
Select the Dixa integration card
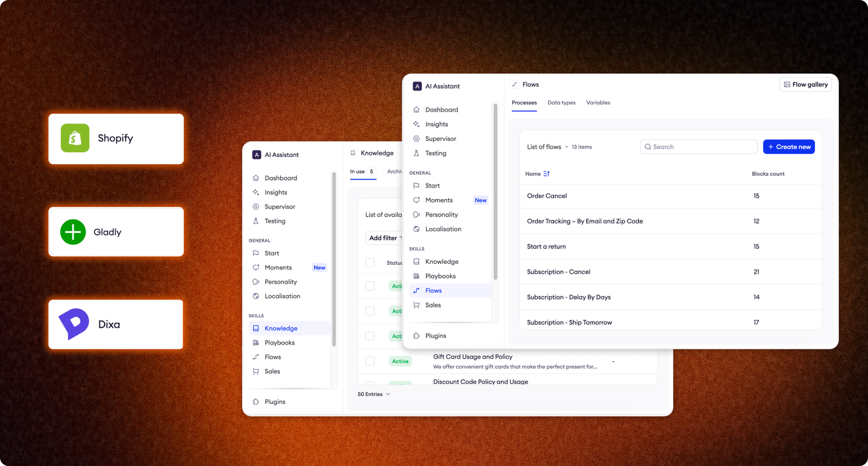(116, 324)
